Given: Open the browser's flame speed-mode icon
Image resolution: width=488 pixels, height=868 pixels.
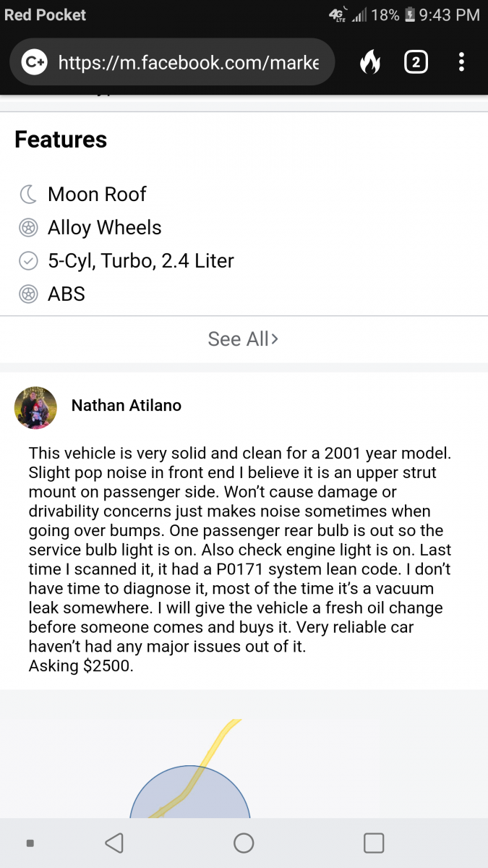Looking at the screenshot, I should click(x=370, y=62).
